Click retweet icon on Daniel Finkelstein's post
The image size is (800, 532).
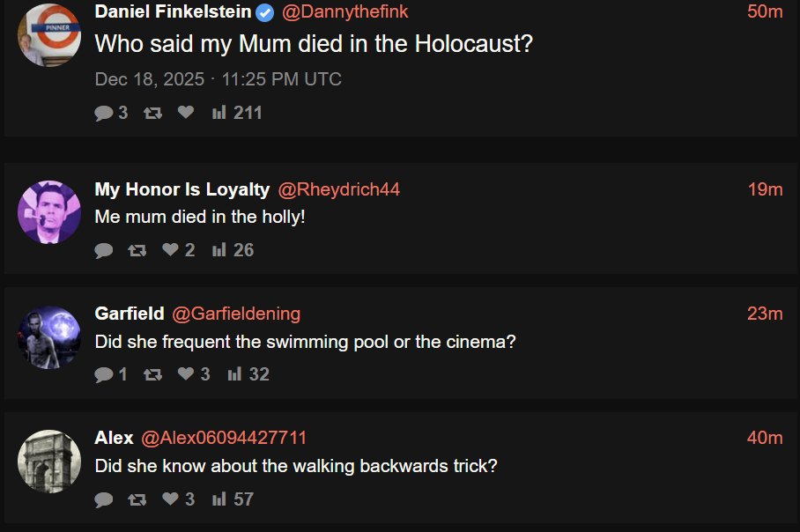(152, 113)
